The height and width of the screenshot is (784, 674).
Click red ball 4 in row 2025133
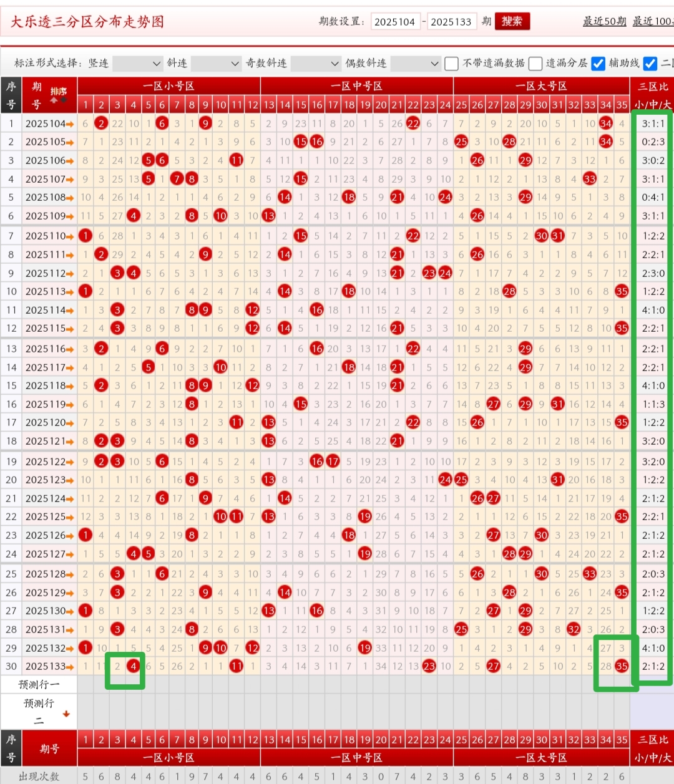133,666
